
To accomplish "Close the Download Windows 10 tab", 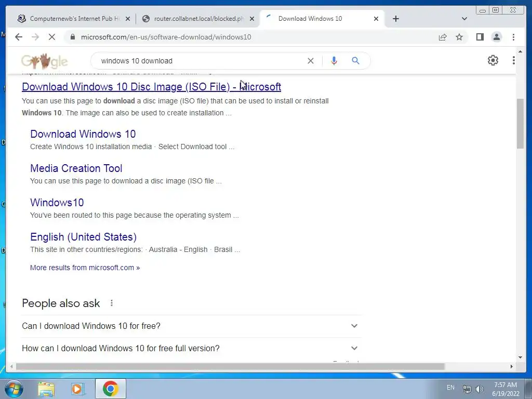I will pyautogui.click(x=376, y=19).
